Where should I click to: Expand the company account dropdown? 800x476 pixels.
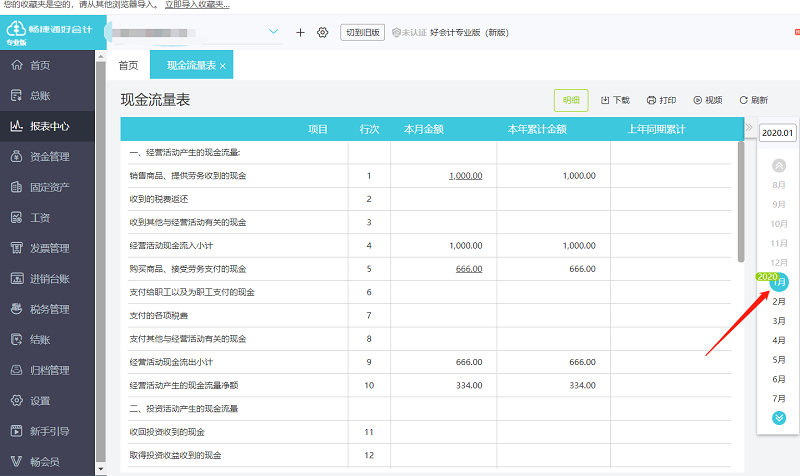(x=276, y=33)
